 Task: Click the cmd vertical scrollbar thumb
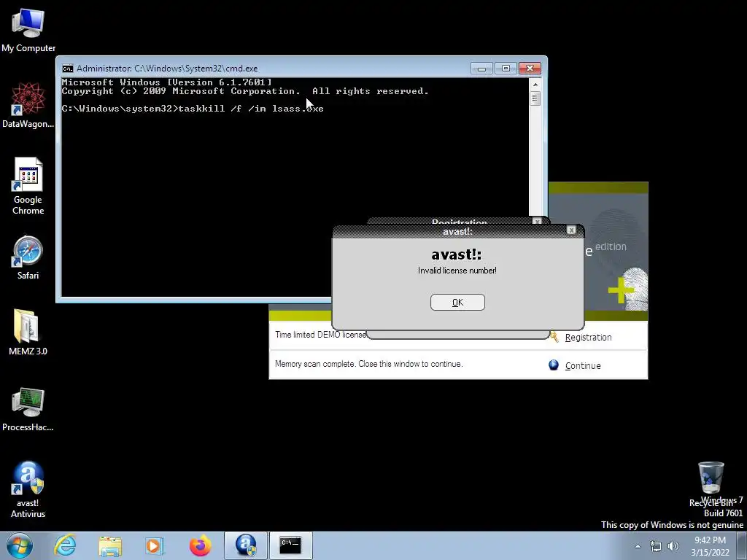click(x=535, y=98)
